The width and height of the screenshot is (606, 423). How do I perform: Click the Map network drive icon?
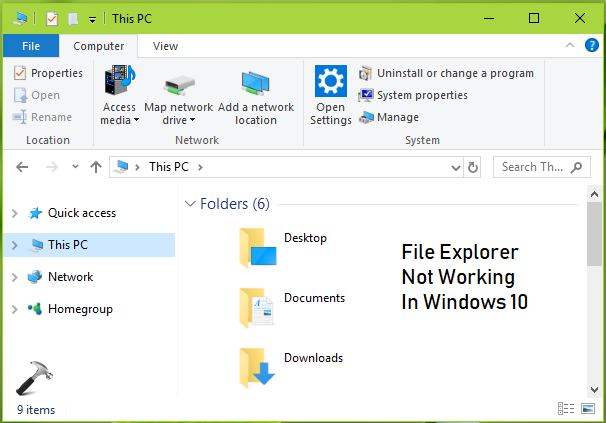click(179, 85)
